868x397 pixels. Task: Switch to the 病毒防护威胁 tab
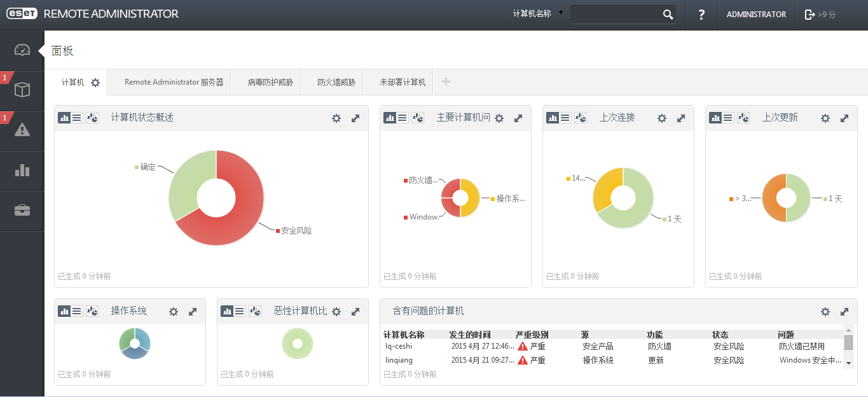pos(270,83)
